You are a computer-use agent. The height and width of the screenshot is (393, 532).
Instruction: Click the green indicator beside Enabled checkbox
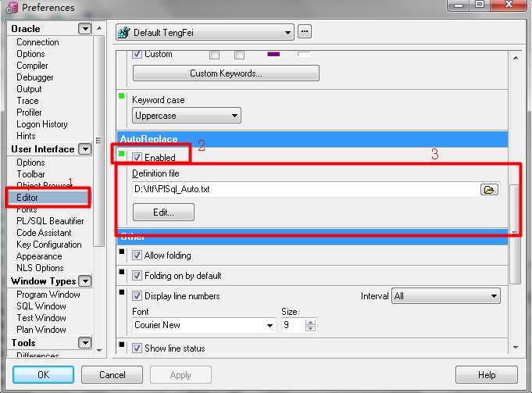(x=121, y=154)
